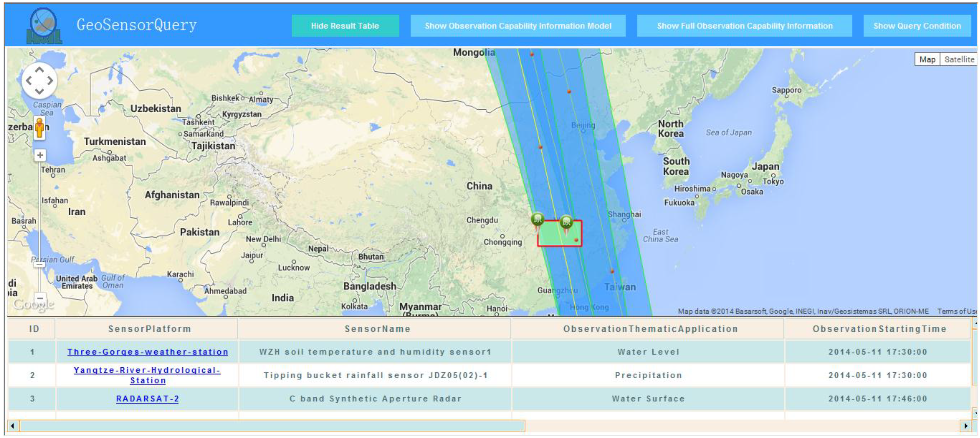Show Observation Capability Information Model
This screenshot has height=438, width=980.
tap(518, 26)
